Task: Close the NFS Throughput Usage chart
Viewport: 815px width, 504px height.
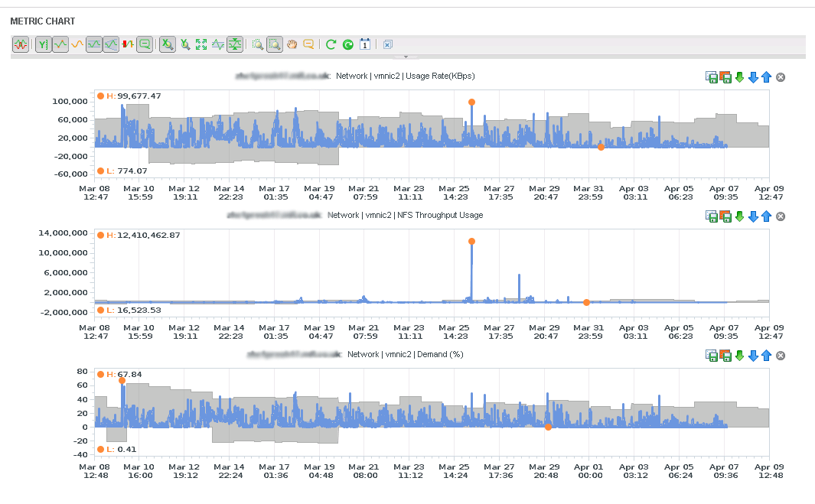Action: pyautogui.click(x=781, y=216)
